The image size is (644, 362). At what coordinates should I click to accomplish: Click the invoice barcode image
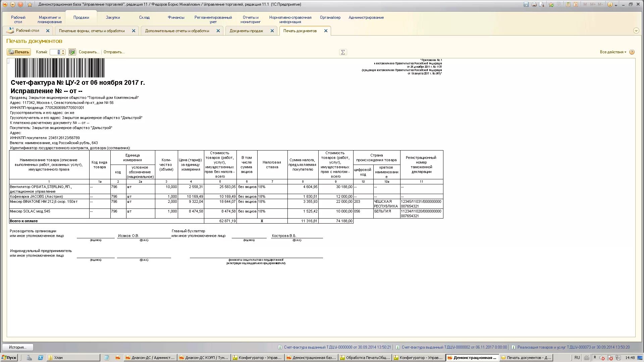[59, 68]
